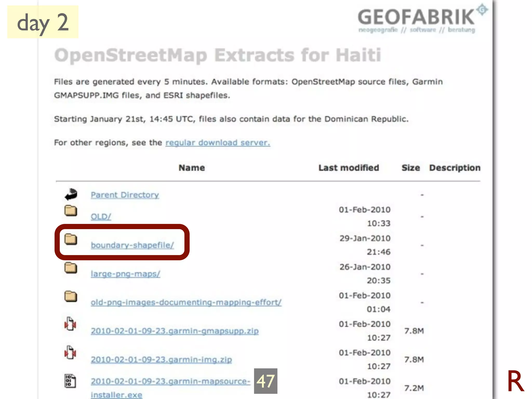The image size is (532, 399).
Task: Click the garmin-gmapsupp zip file icon
Action: tap(70, 324)
